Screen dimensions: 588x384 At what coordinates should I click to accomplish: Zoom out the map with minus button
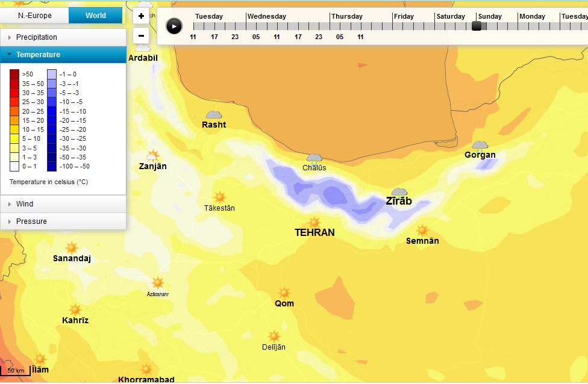point(142,36)
